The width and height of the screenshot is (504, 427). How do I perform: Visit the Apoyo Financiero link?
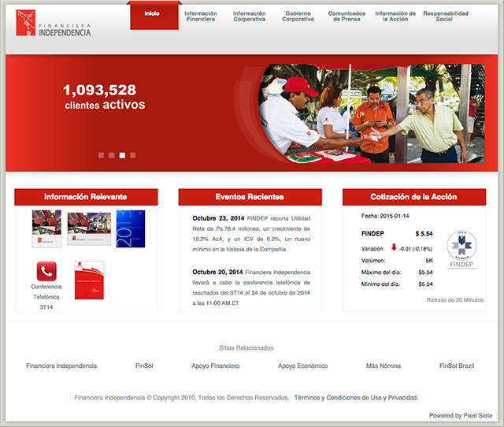pos(216,366)
